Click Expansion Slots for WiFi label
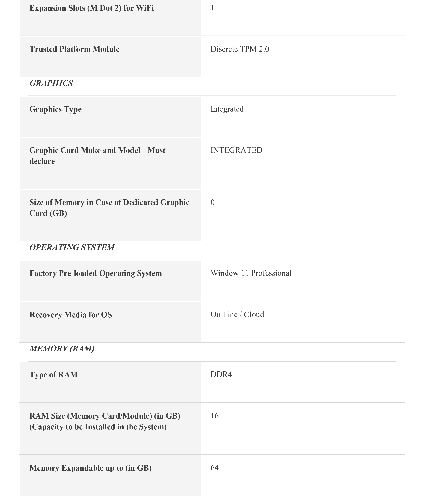The image size is (422, 504). [91, 8]
